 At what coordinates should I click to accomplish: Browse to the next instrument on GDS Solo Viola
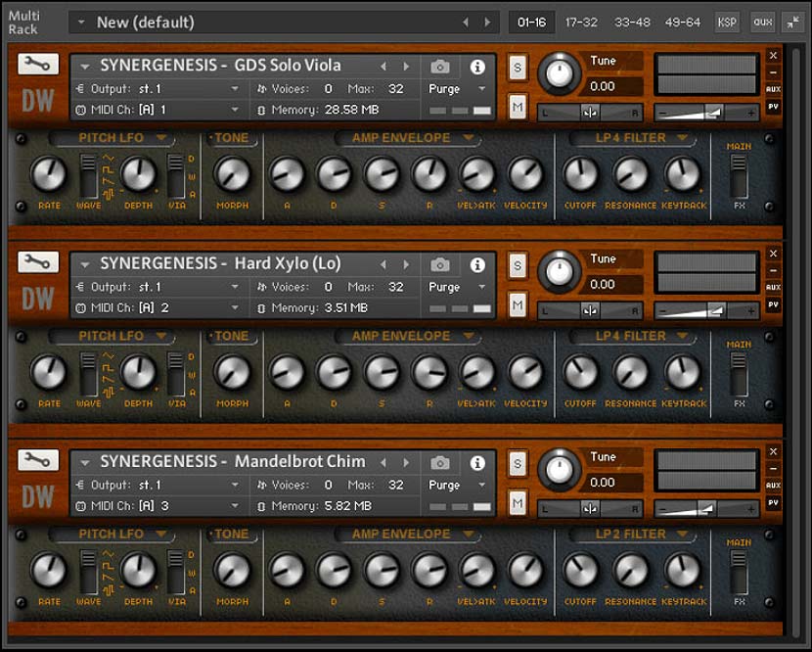pos(407,65)
